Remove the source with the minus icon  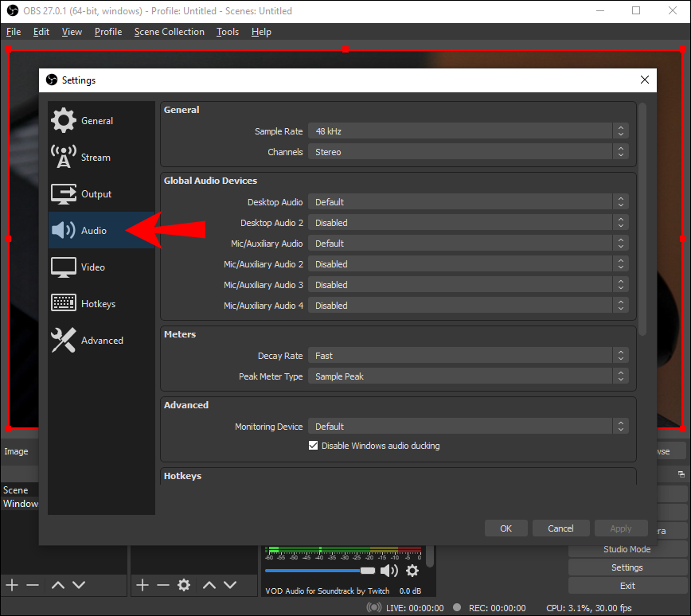[x=162, y=585]
